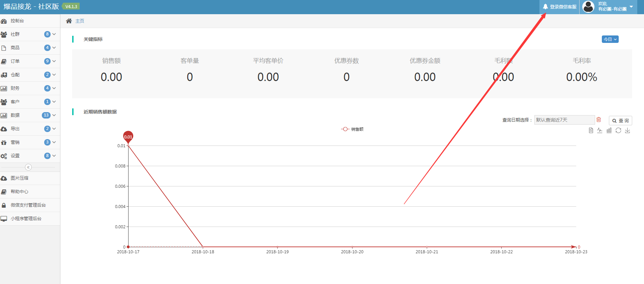Open 小程序管理后台 link
The width and height of the screenshot is (644, 284).
pos(30,219)
